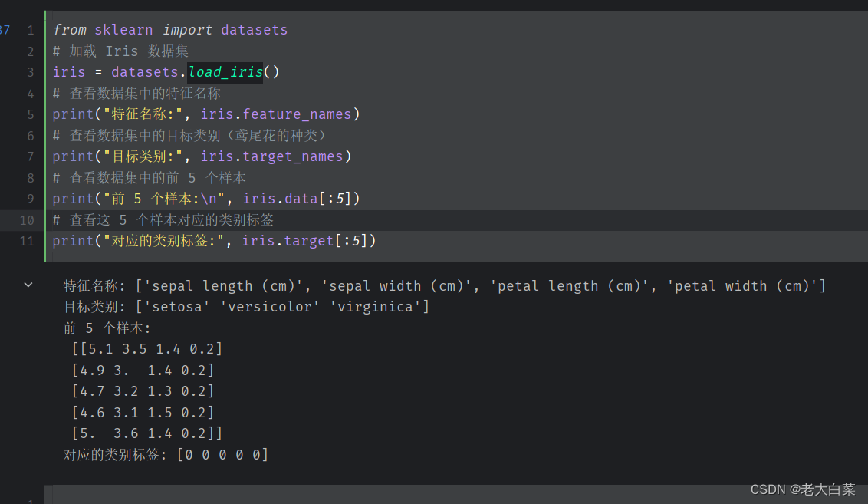Click the comment '# 查看数据集中的前 5 个样本'

(x=149, y=178)
